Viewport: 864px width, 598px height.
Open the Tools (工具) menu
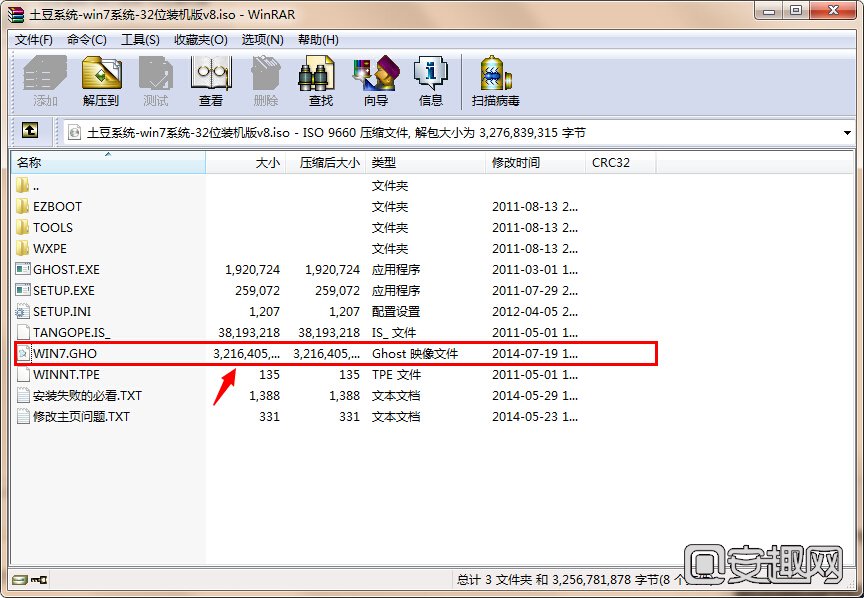click(x=140, y=40)
